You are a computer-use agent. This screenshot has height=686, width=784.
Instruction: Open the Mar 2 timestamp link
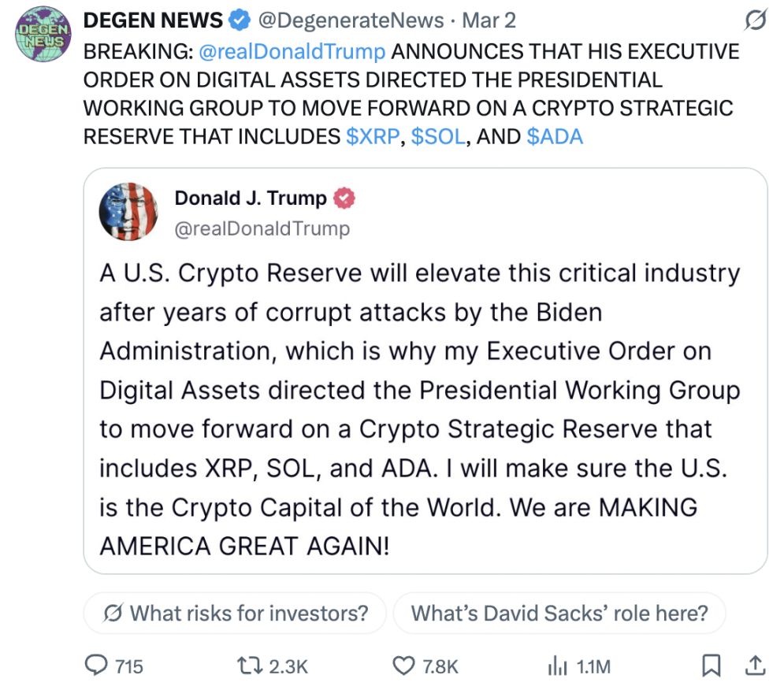[x=489, y=20]
